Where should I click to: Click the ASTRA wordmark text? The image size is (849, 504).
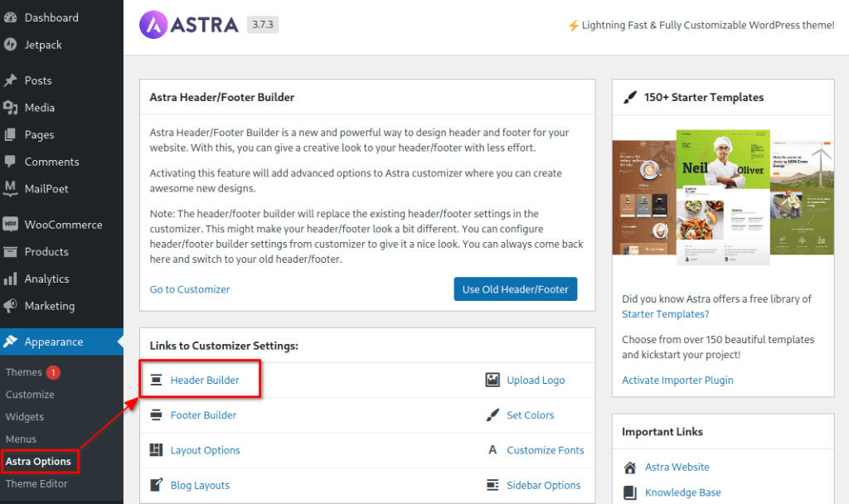[x=205, y=24]
